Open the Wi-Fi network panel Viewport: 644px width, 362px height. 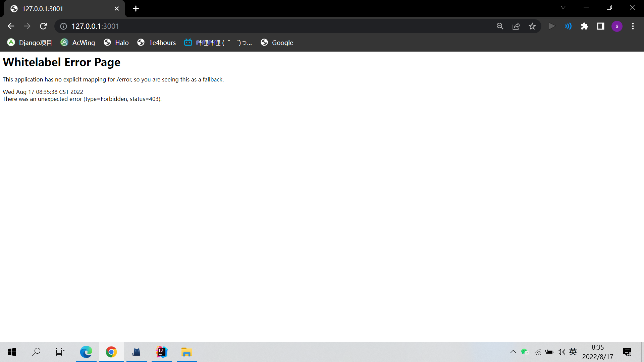pyautogui.click(x=538, y=352)
